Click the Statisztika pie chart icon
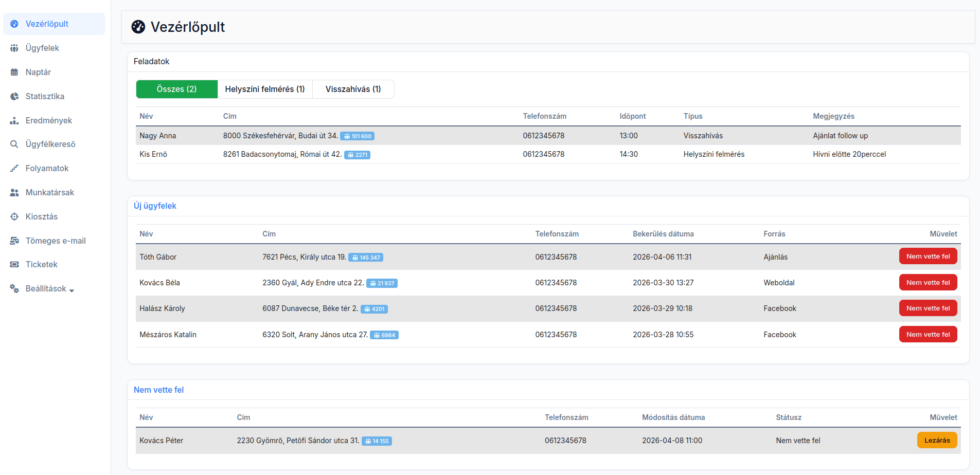The width and height of the screenshot is (980, 475). coord(14,97)
